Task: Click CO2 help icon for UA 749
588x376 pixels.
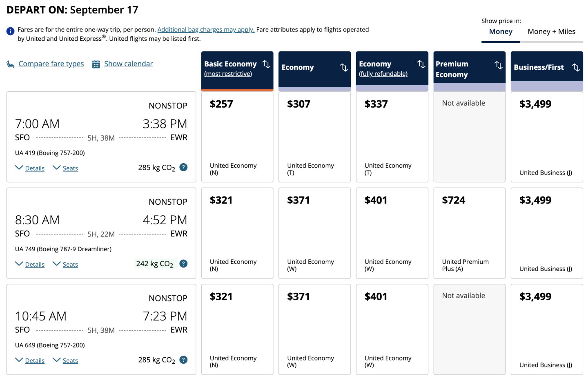Action: click(x=184, y=263)
